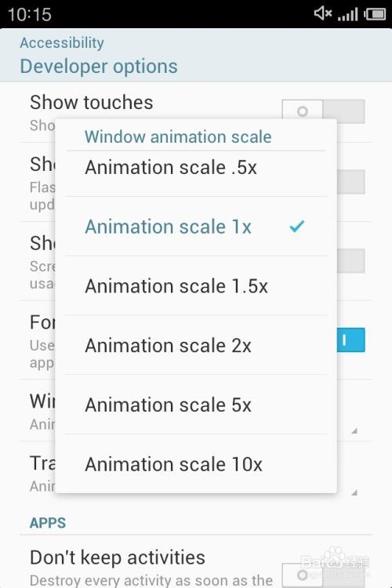Tap the 10:15 clock in status bar
The width and height of the screenshot is (392, 588).
point(29,15)
